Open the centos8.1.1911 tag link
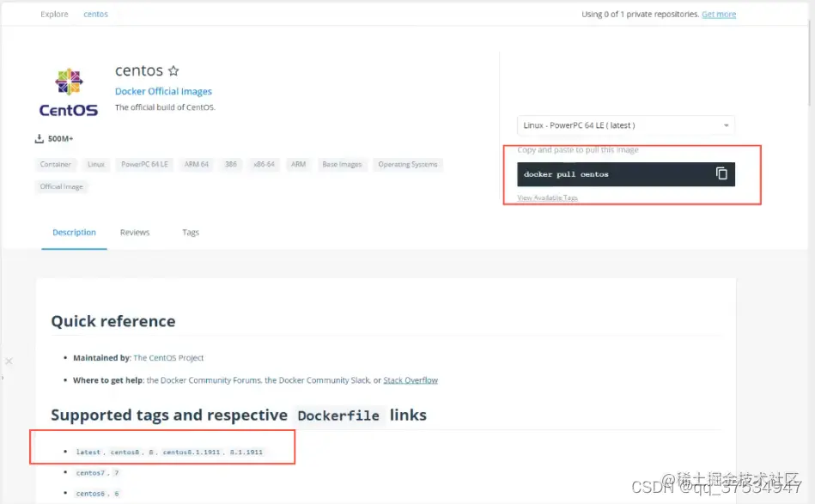 [x=192, y=452]
